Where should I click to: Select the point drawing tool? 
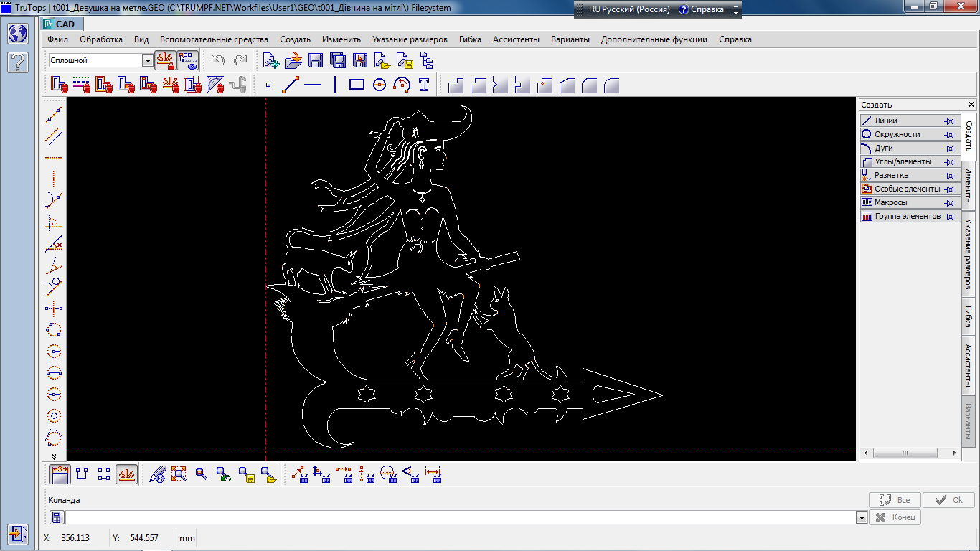click(x=269, y=85)
